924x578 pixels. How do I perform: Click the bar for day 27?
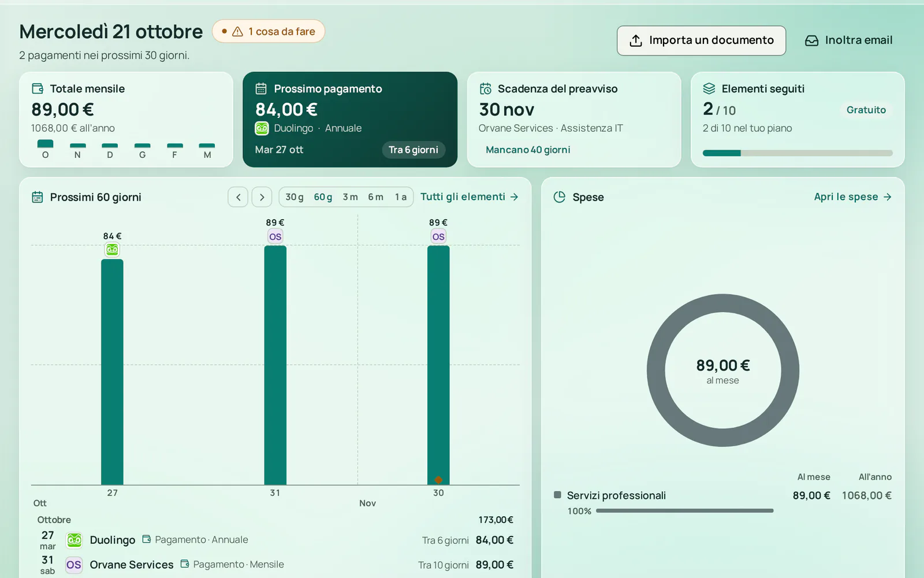112,372
